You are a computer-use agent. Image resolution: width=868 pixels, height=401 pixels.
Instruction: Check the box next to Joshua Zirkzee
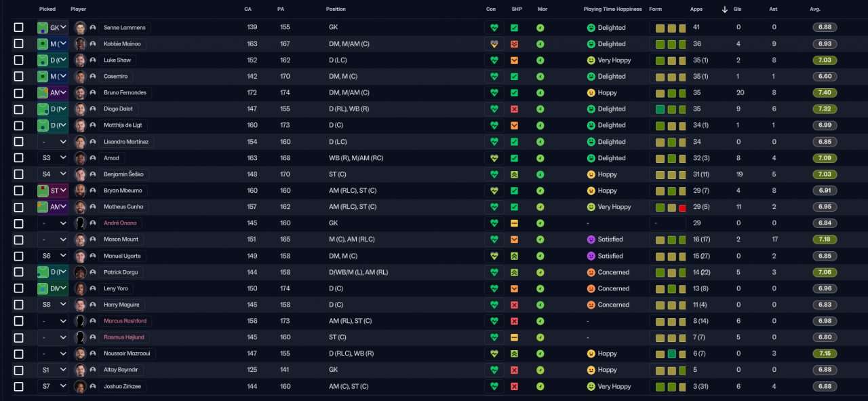pos(19,386)
